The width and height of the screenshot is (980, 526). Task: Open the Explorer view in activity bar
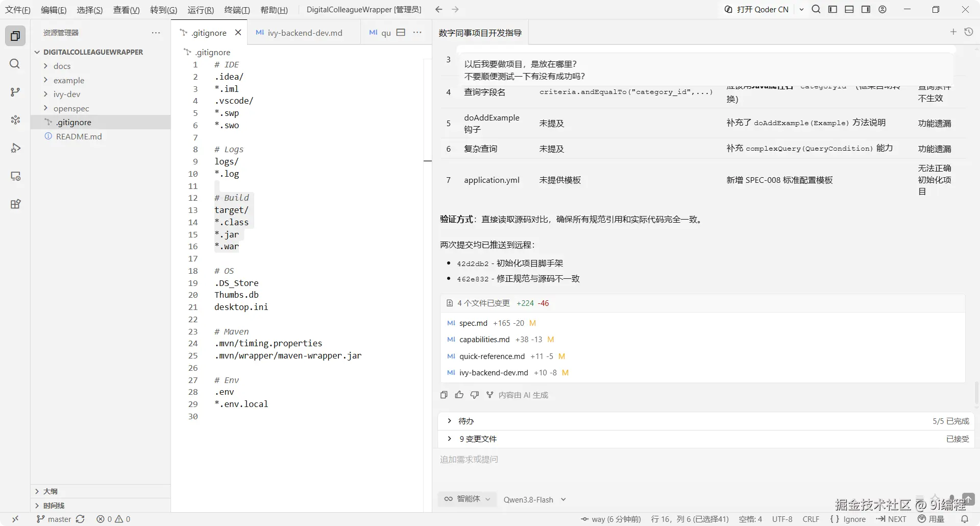[15, 36]
